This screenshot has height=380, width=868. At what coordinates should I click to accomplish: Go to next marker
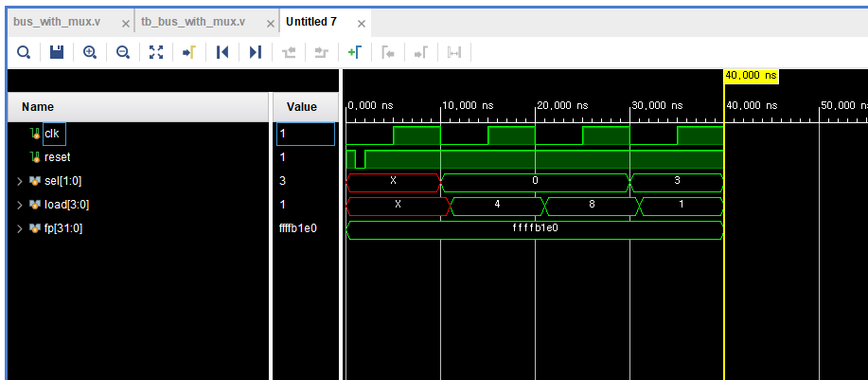point(420,53)
